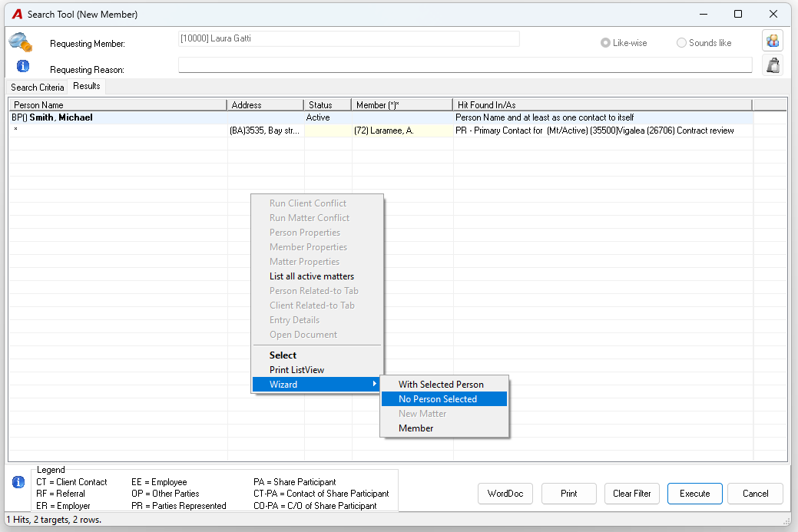This screenshot has width=798, height=532.
Task: Click the clipboard paste icon beside reason field
Action: pyautogui.click(x=773, y=65)
